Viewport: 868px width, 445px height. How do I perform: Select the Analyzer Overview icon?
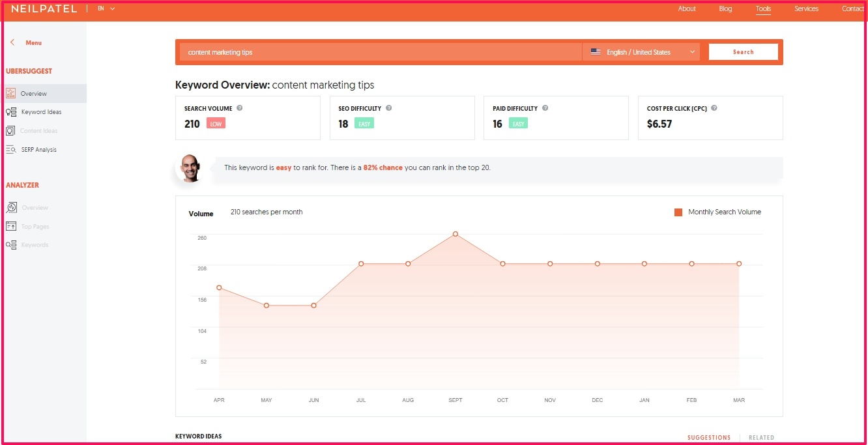click(11, 207)
